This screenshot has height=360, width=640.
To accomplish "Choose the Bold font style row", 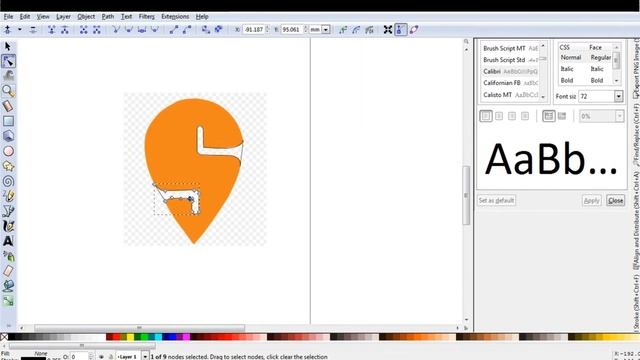I will [585, 80].
